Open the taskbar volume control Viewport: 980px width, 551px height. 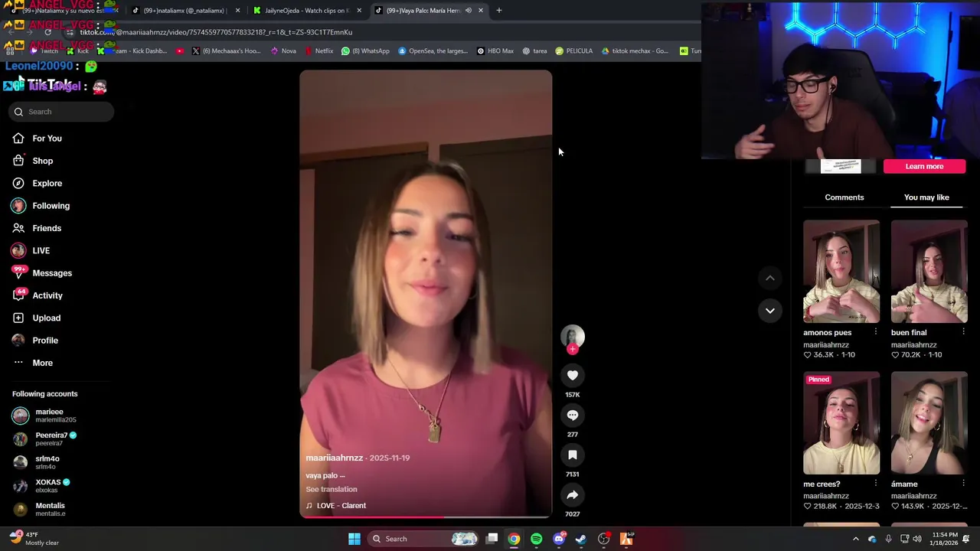click(918, 539)
